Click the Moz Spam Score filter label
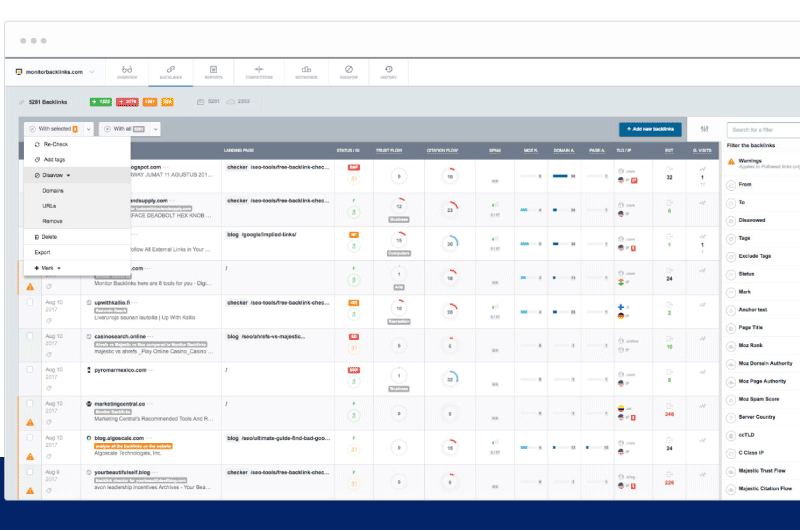This screenshot has height=530, width=800. [x=759, y=399]
